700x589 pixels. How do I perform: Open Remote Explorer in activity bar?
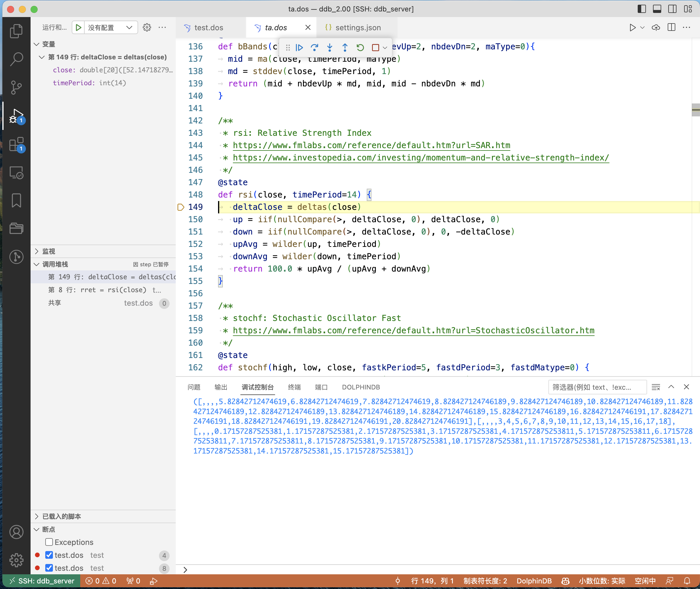[x=16, y=173]
